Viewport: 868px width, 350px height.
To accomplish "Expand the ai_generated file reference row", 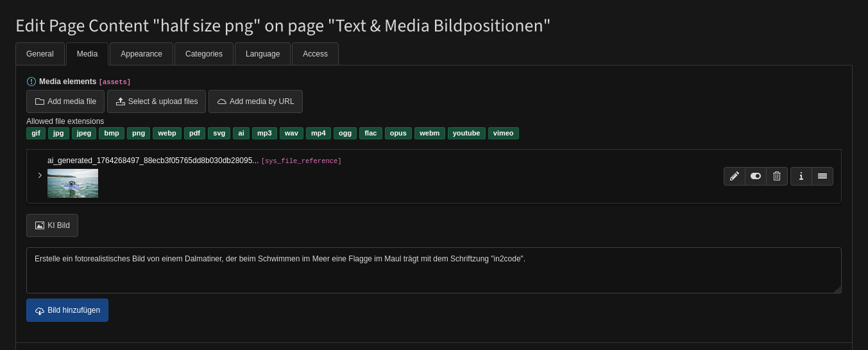I will point(40,175).
